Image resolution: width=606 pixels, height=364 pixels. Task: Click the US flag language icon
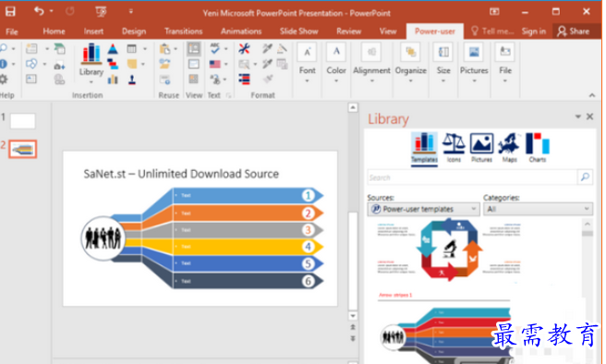point(215,64)
